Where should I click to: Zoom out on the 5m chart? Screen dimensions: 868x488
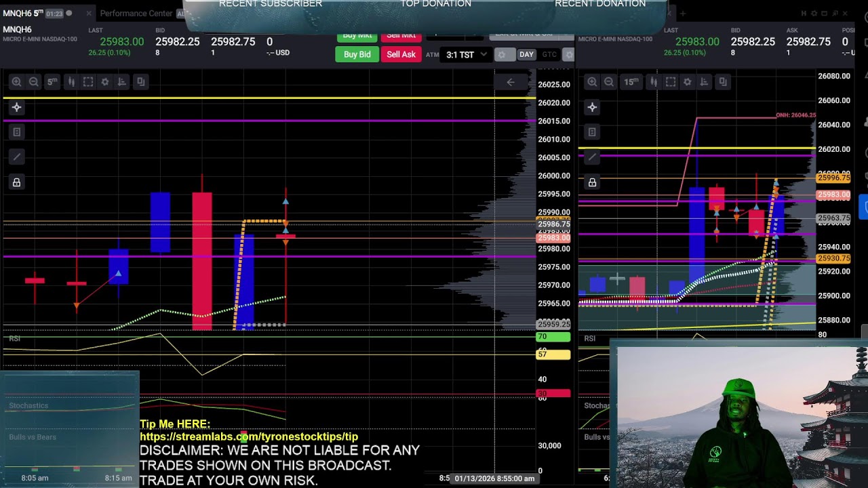[x=33, y=81]
